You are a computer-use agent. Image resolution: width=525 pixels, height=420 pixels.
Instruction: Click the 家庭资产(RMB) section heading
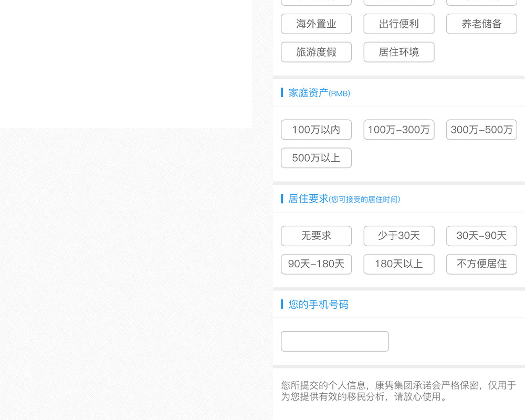coord(319,93)
